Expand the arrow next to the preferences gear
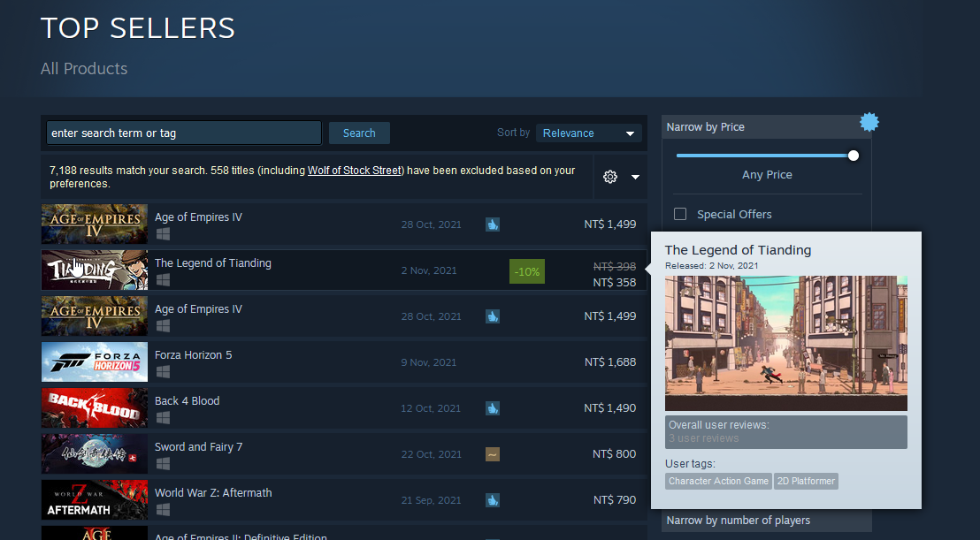The image size is (980, 540). click(x=635, y=178)
